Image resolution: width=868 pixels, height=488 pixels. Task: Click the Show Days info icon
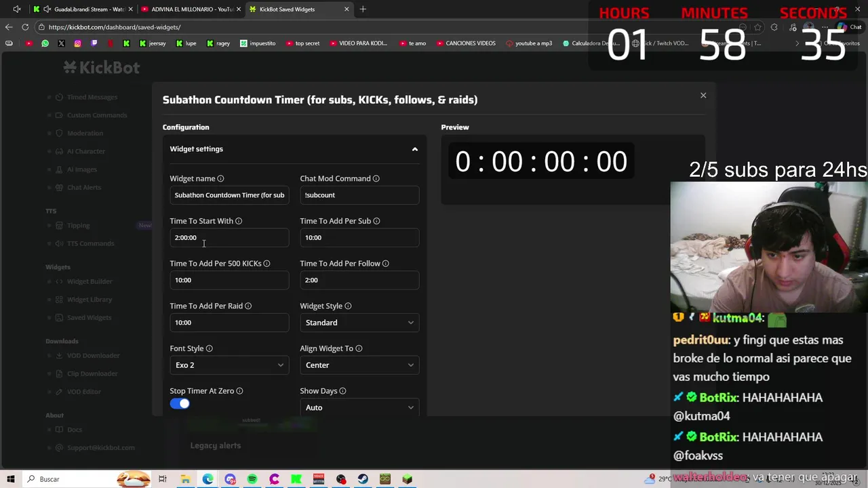coord(342,391)
